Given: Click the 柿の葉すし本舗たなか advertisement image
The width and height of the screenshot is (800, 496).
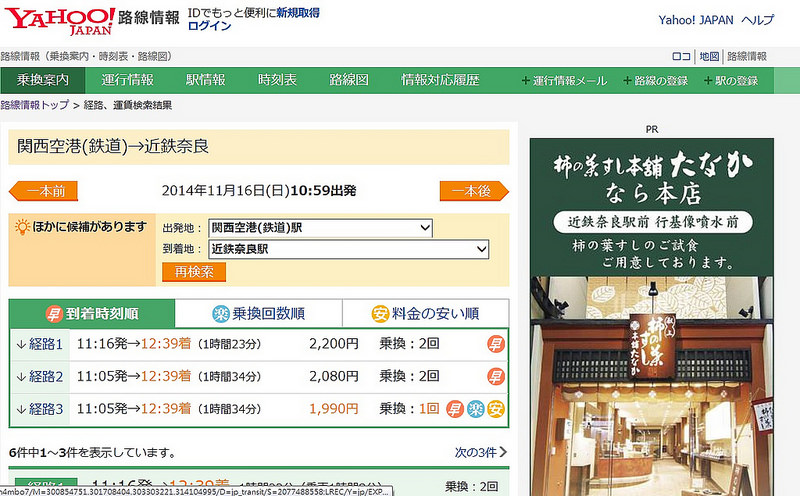Looking at the screenshot, I should [652, 316].
